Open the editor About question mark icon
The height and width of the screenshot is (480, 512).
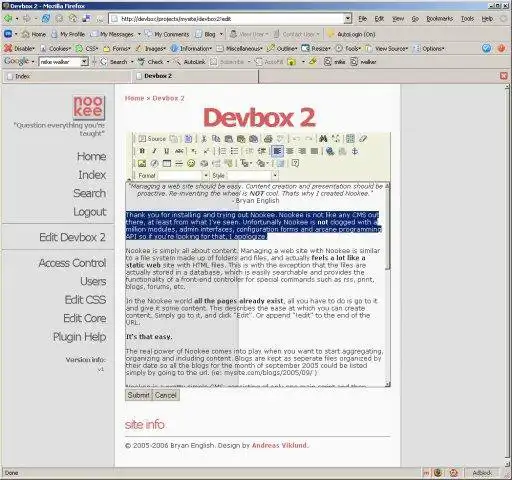(x=295, y=163)
